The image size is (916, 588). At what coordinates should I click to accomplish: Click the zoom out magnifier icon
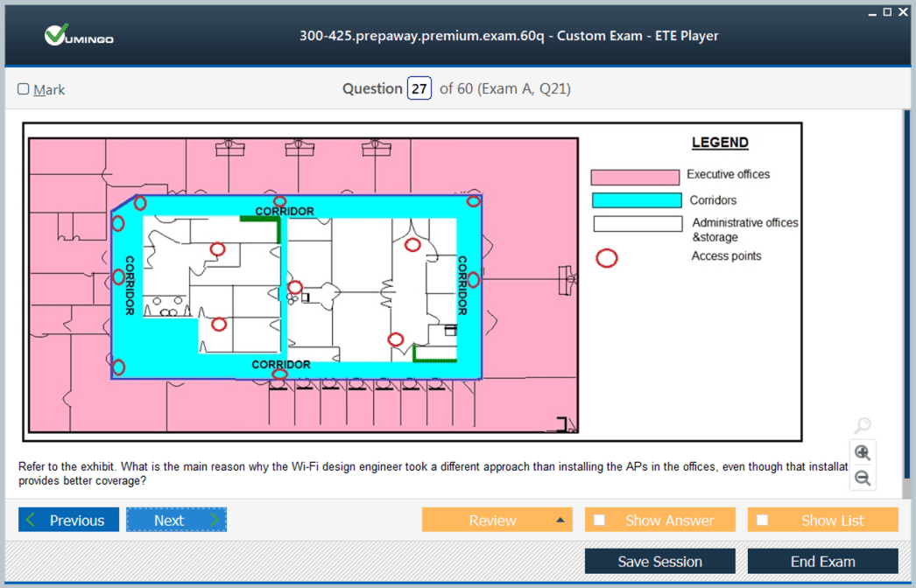click(x=863, y=479)
